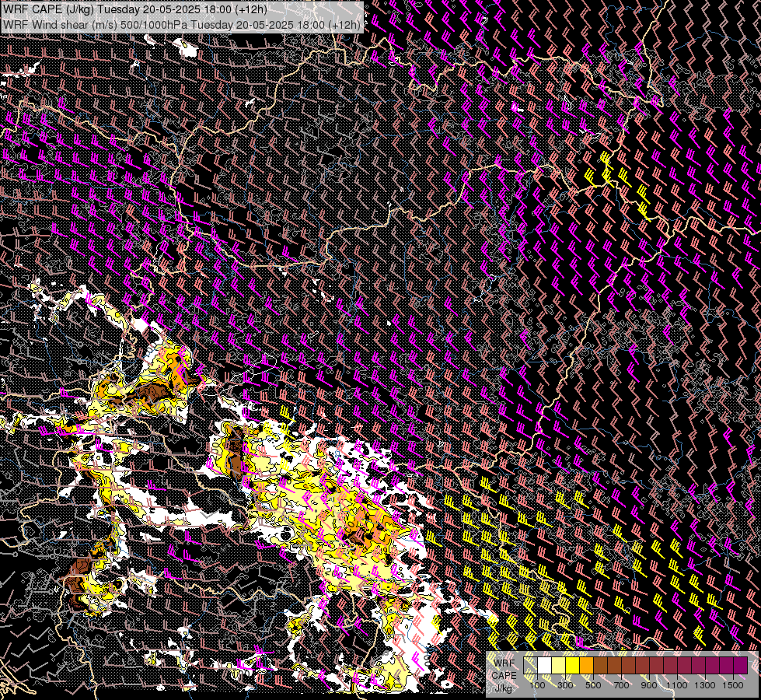Image resolution: width=761 pixels, height=700 pixels.
Task: Select the bright yellow legend swatch
Action: point(573,665)
